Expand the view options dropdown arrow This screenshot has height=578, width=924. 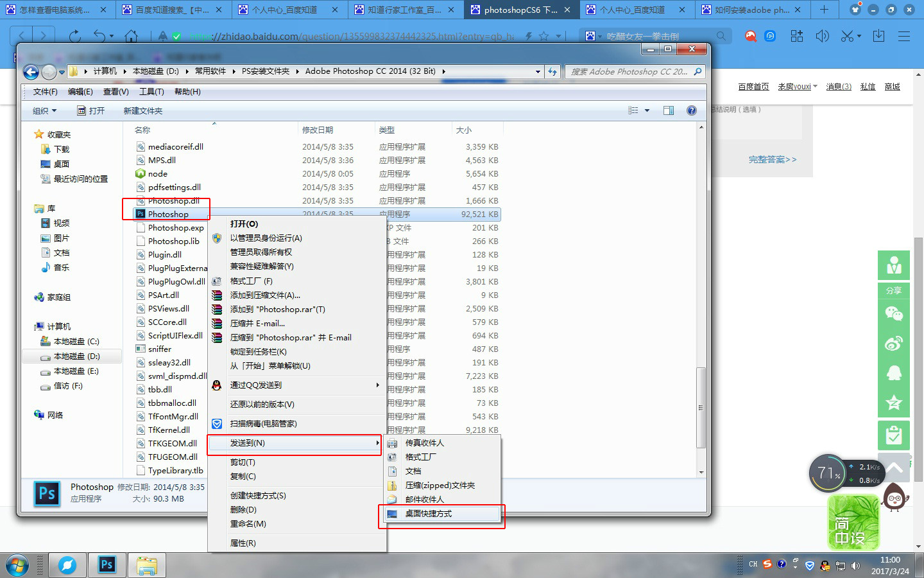pyautogui.click(x=647, y=110)
